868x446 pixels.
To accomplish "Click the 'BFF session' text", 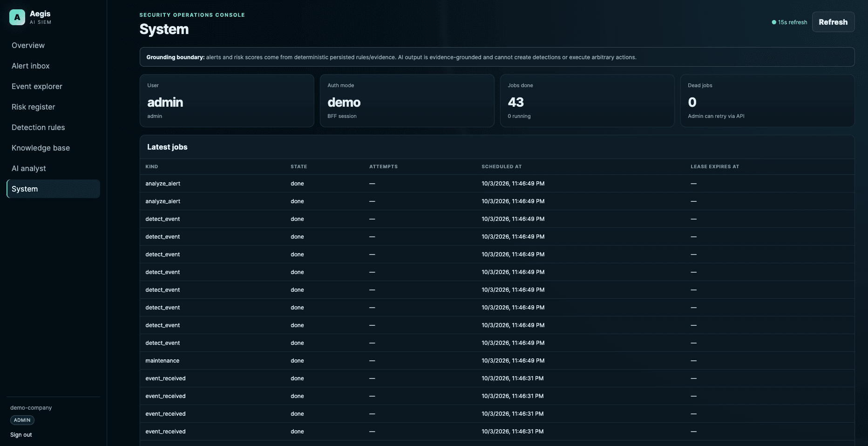I will 342,116.
